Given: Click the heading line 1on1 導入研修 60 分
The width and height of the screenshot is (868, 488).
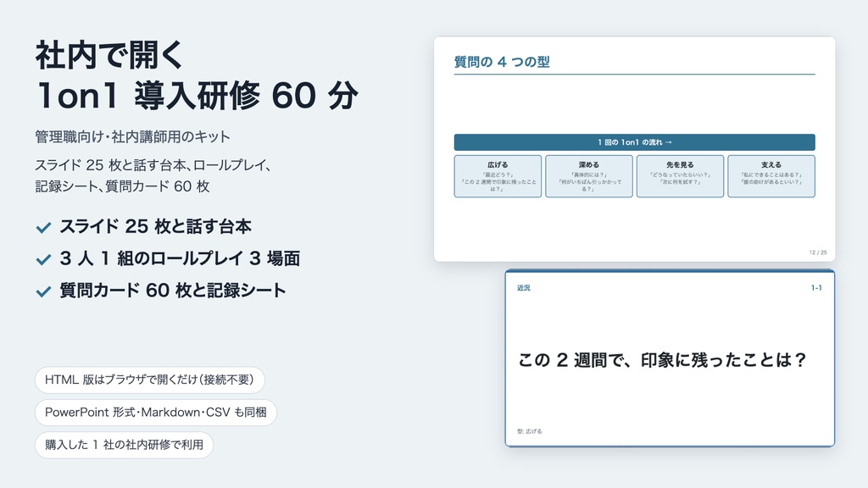Looking at the screenshot, I should [197, 95].
